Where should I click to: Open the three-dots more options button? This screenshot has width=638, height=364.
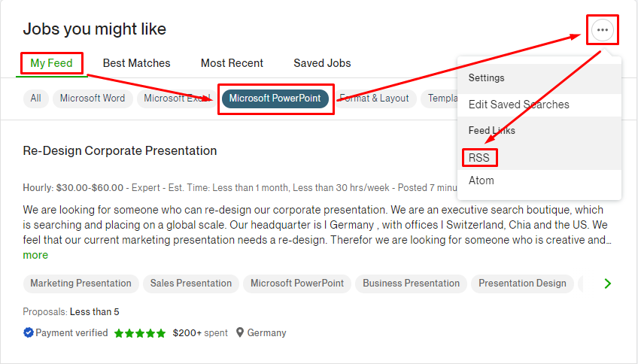coord(603,29)
